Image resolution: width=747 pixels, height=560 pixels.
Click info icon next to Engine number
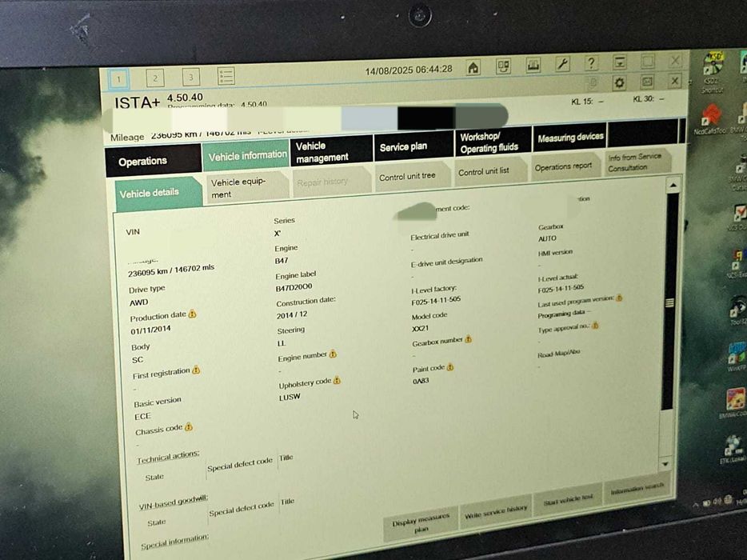(x=333, y=354)
